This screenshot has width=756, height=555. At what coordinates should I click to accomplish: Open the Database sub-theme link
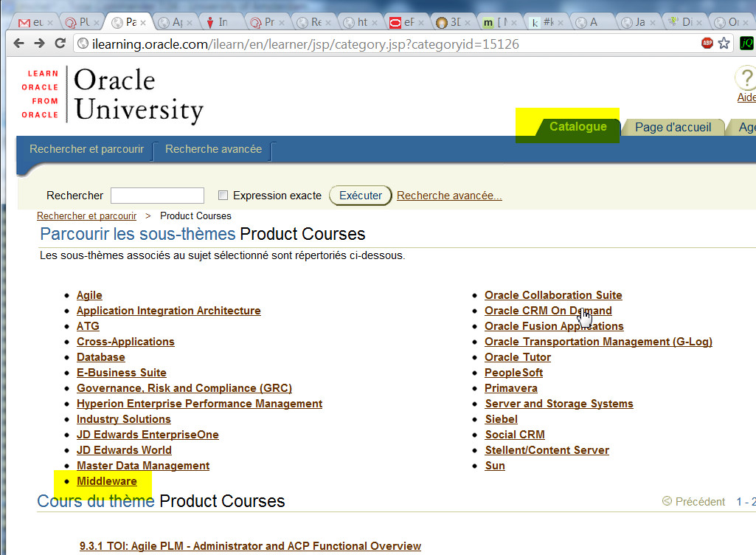[101, 357]
